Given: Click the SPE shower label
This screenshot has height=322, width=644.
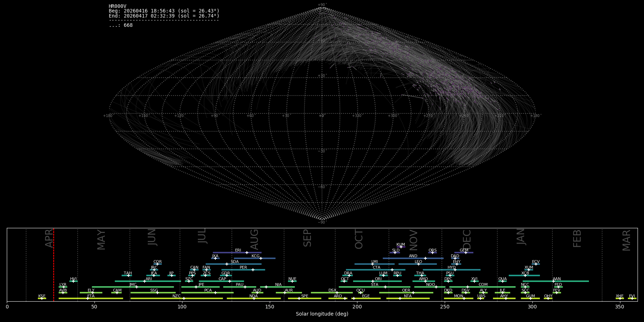Looking at the screenshot, I should [x=305, y=296].
